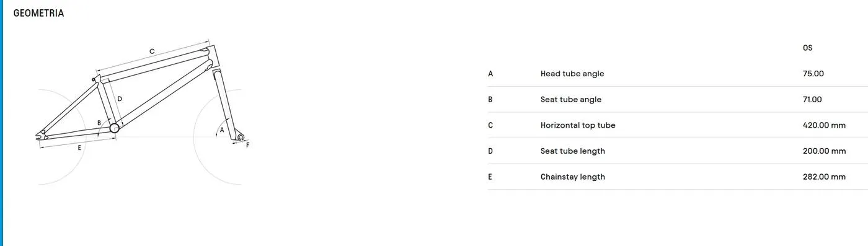The image size is (868, 246).
Task: Click the 75.00 head tube angle value
Action: (x=813, y=74)
